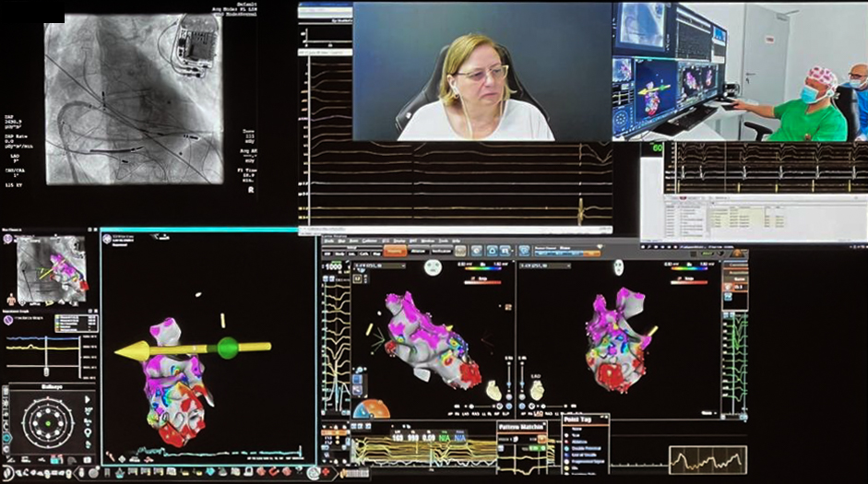Image resolution: width=868 pixels, height=484 pixels.
Task: Click the body orientation icon under fluoroscopy thumbnail
Action: click(x=10, y=300)
